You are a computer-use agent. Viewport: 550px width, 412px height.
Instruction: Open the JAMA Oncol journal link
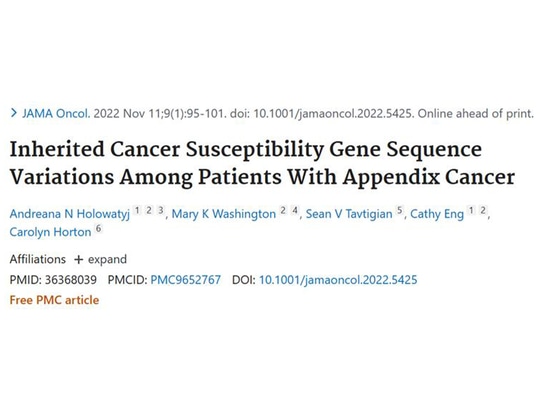click(56, 113)
